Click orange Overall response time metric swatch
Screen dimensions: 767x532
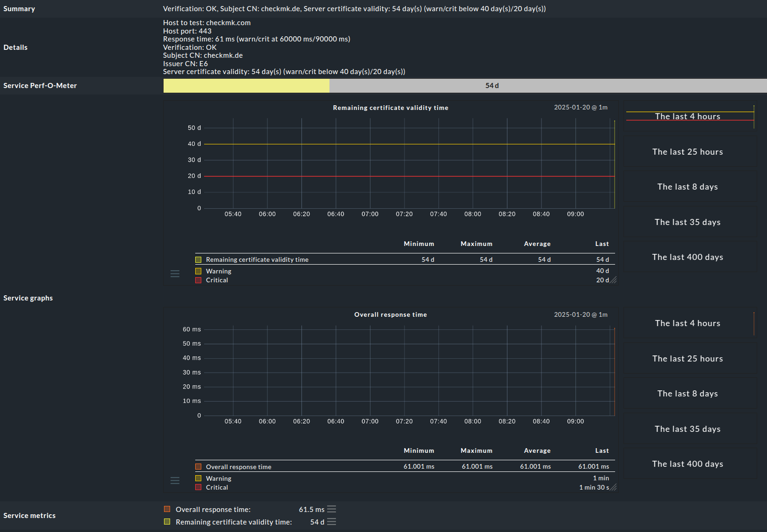click(x=167, y=509)
